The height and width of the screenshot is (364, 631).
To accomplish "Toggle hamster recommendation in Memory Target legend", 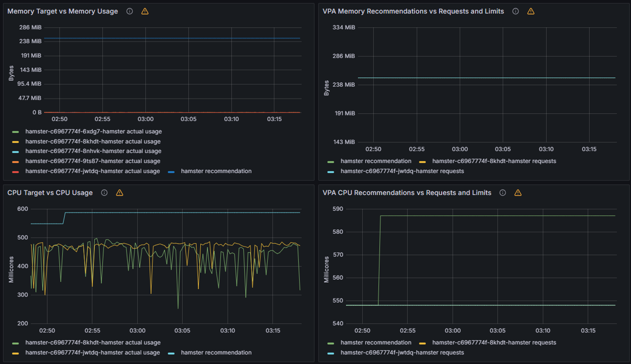I will pyautogui.click(x=216, y=171).
